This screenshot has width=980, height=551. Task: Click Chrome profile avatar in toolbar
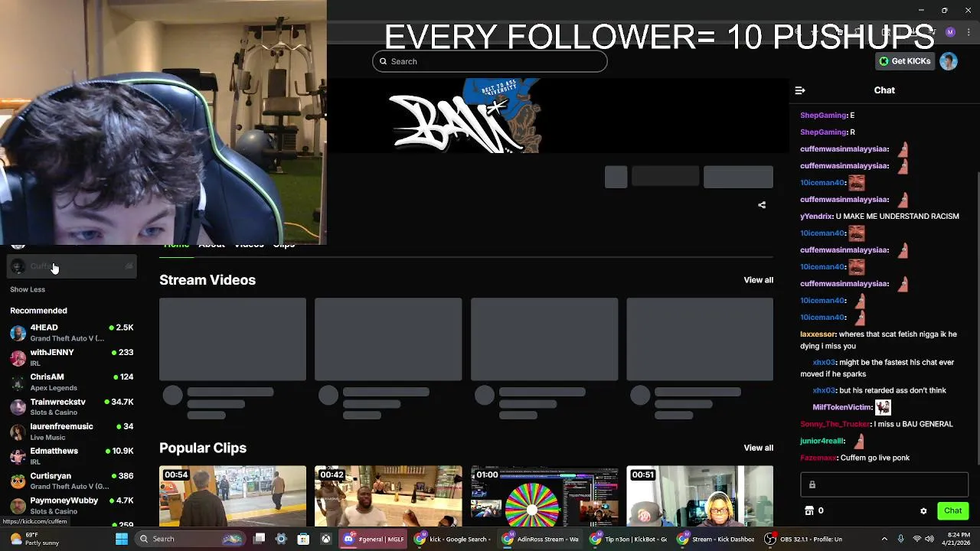pyautogui.click(x=950, y=32)
